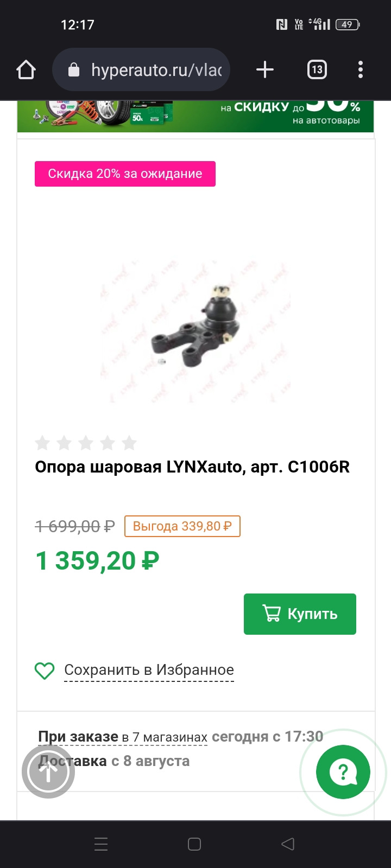Open Опора шаровая LYNXauto product title
391x868 pixels.
[192, 467]
